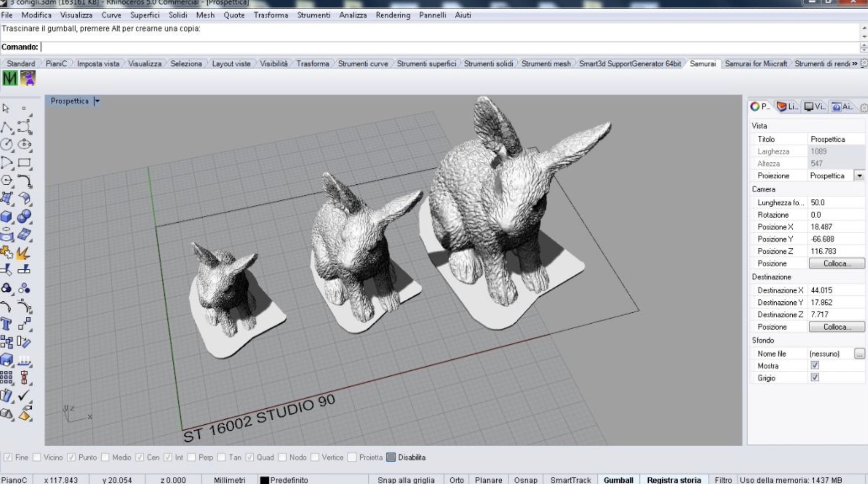Choose the single Point tool
Image resolution: width=868 pixels, height=484 pixels.
(x=24, y=108)
